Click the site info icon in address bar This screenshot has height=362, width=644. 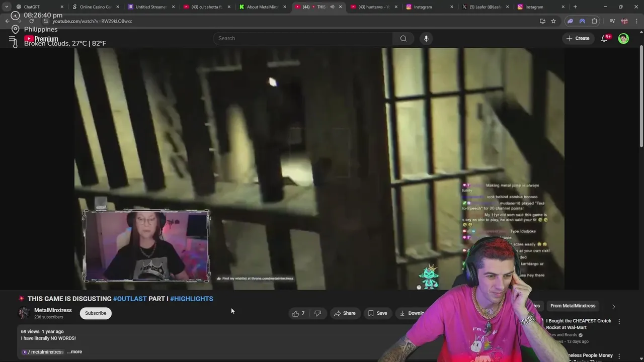pyautogui.click(x=46, y=21)
